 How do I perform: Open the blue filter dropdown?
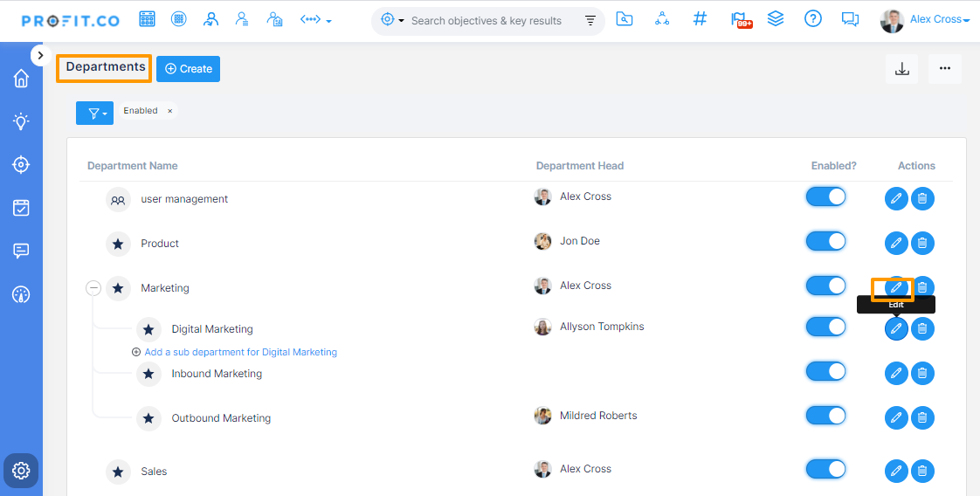(94, 113)
